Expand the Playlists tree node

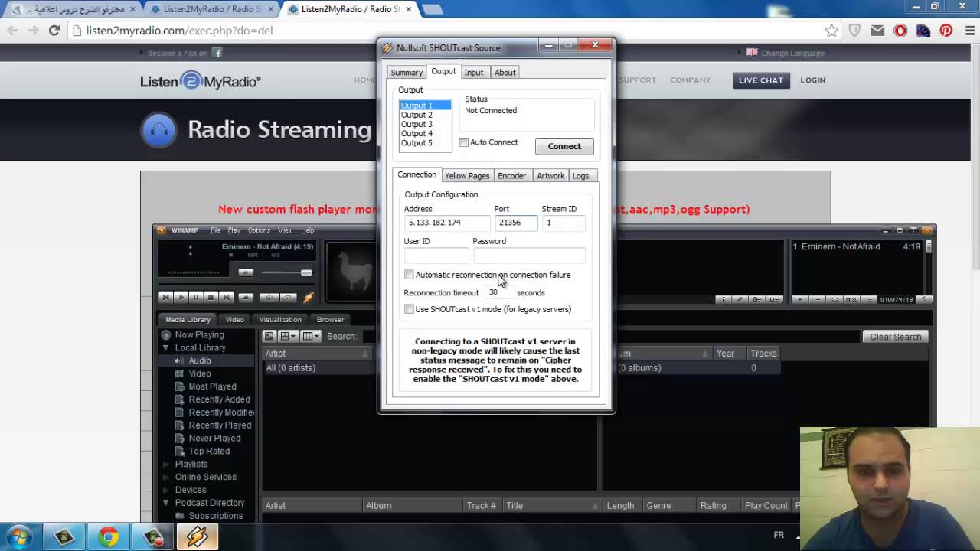click(165, 464)
